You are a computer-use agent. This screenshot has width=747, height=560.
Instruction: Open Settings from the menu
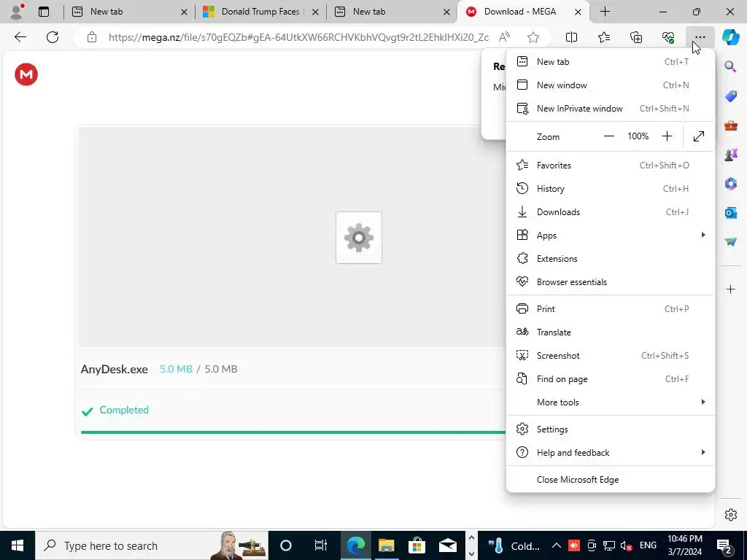(x=611, y=429)
